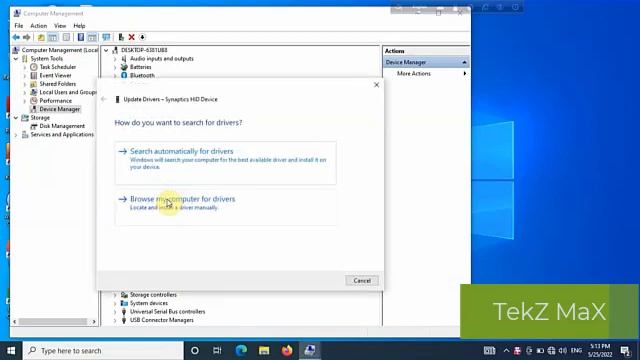Select Local Users and Groups
The width and height of the screenshot is (640, 360).
[x=68, y=92]
